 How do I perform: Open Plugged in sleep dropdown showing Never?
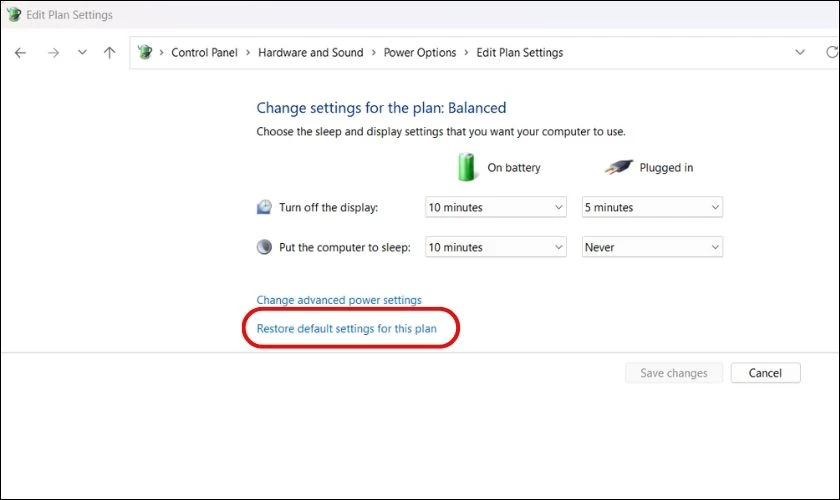click(652, 247)
